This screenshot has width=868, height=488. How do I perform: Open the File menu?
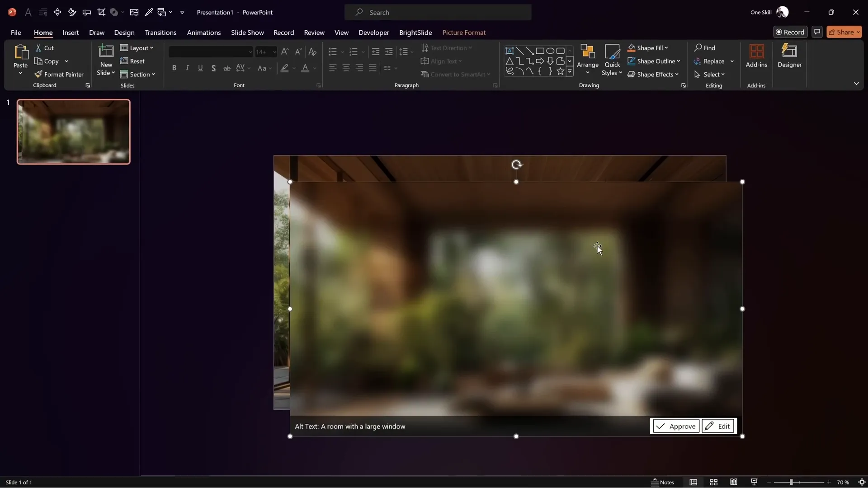16,33
